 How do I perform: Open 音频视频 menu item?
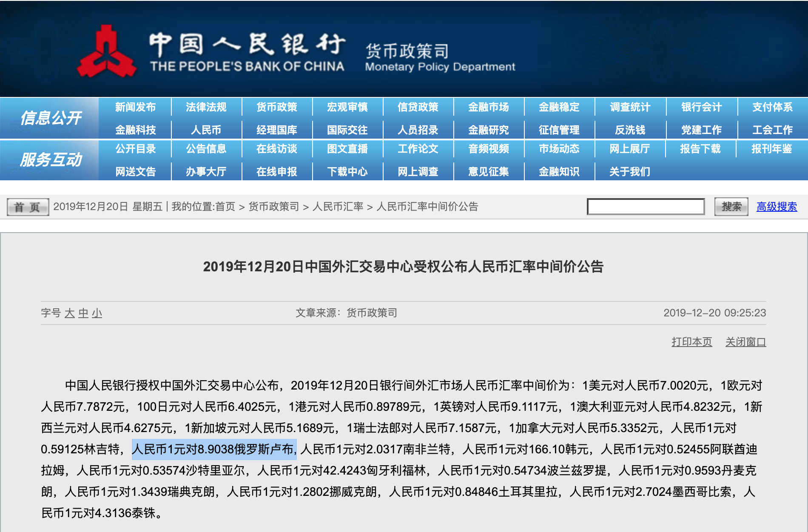(488, 149)
